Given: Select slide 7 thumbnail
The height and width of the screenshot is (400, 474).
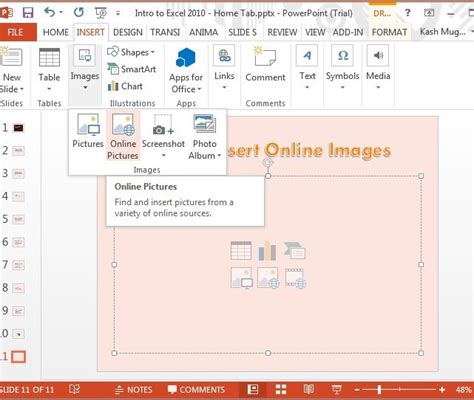Looking at the screenshot, I should pos(18,265).
